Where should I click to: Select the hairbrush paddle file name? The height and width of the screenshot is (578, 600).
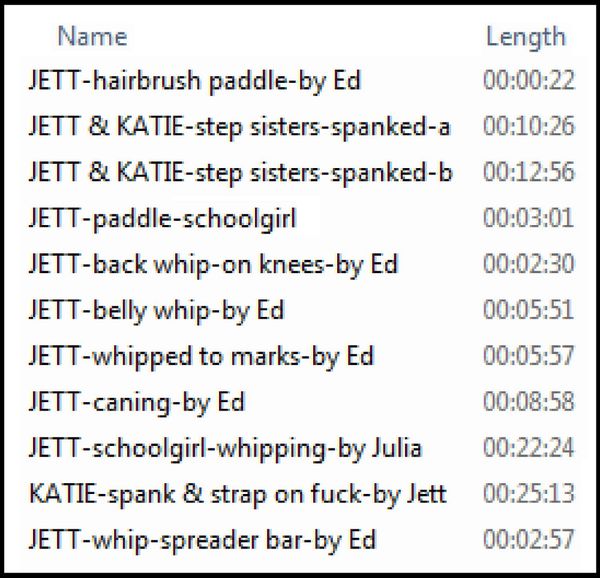(x=195, y=81)
